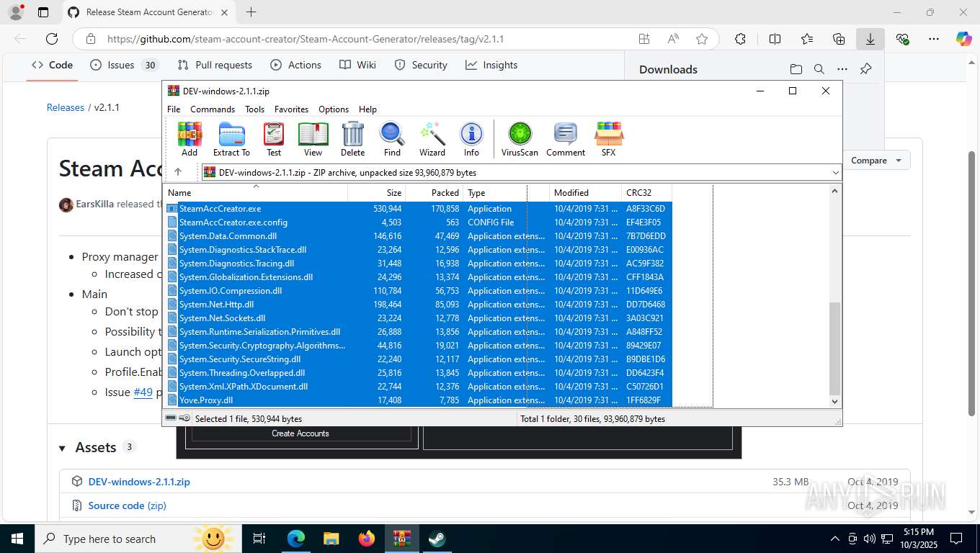Follow the Releases breadcrumb link
Screen dimensions: 980x553
66,107
